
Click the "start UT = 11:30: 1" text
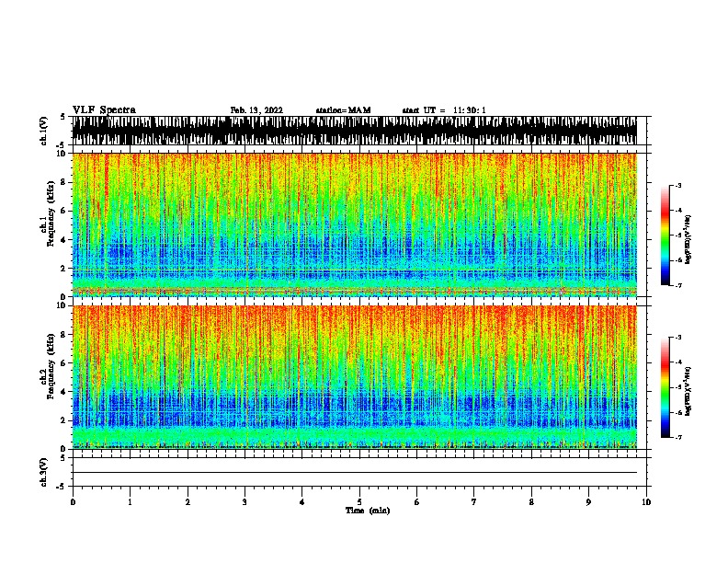coord(444,110)
